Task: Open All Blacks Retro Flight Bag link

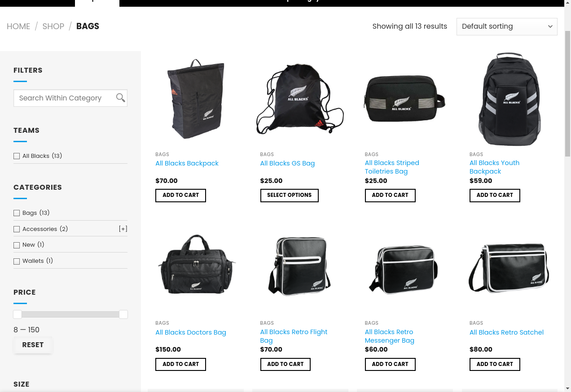Action: click(x=294, y=336)
